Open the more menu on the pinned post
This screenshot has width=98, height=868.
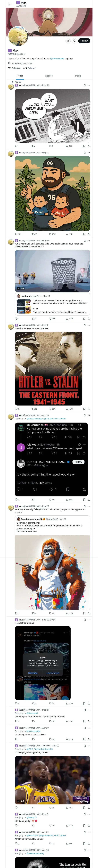coord(89,85)
